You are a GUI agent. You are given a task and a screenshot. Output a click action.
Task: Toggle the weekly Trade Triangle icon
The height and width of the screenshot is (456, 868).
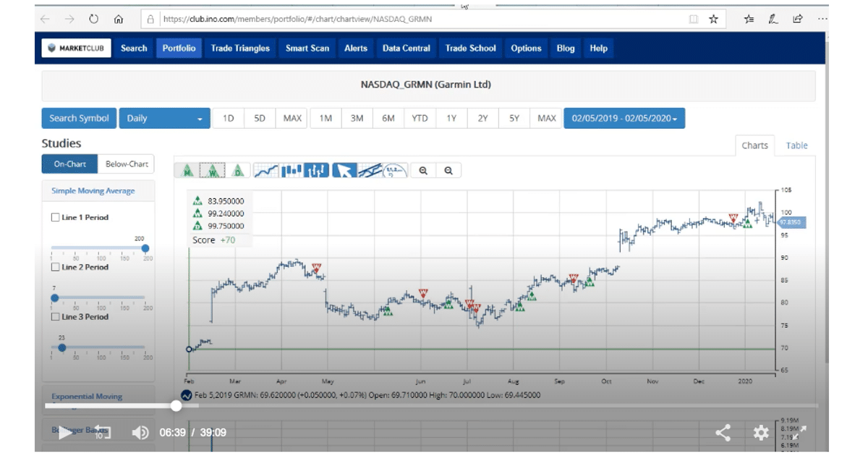213,171
